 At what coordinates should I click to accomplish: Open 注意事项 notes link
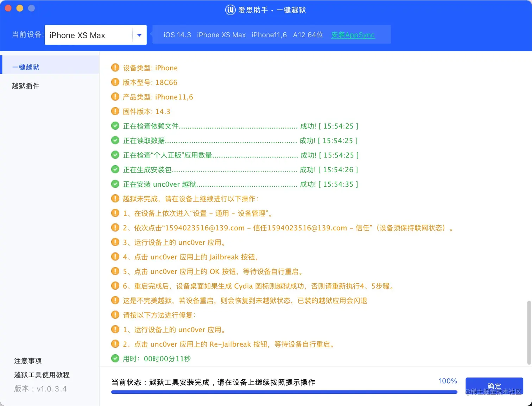[28, 361]
